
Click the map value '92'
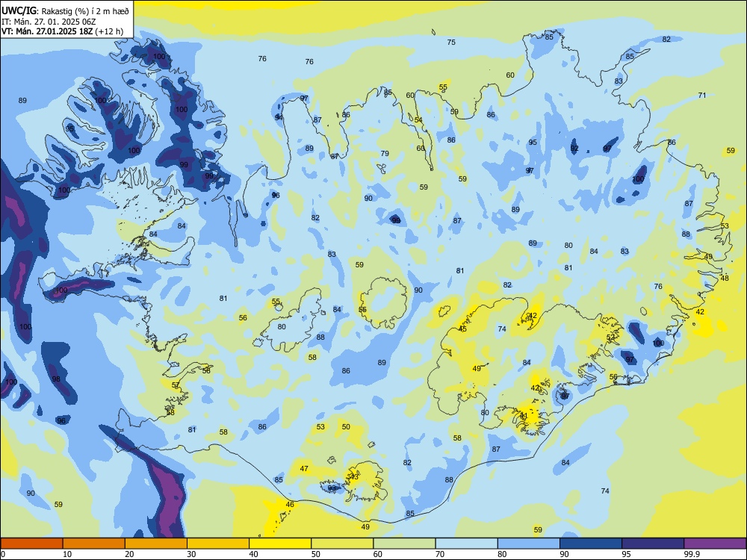point(574,148)
